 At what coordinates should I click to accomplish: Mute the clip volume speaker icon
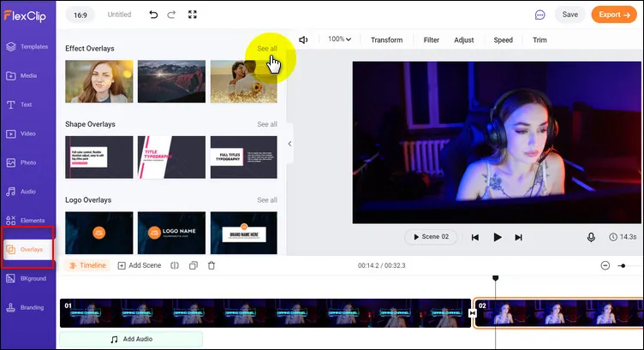[303, 40]
